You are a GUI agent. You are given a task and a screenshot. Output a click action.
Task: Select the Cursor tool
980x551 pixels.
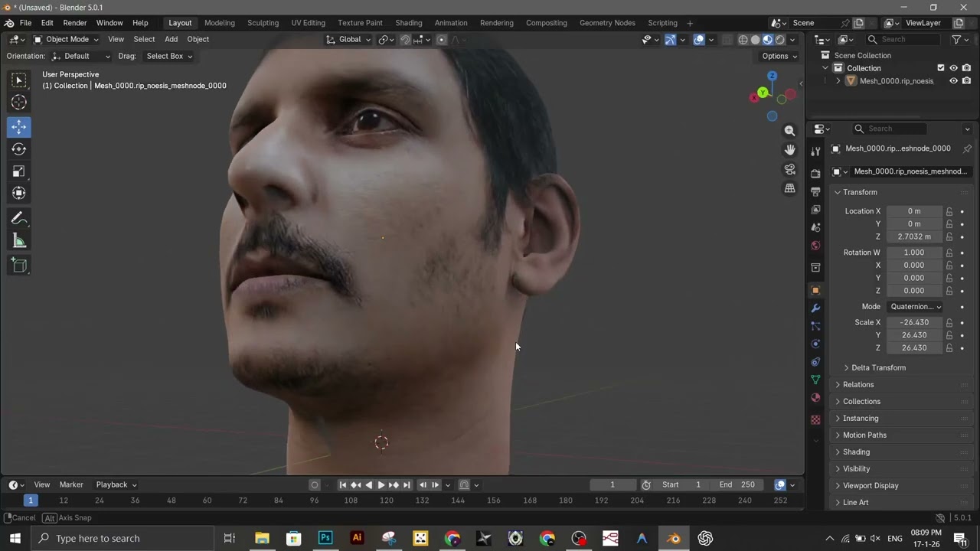point(19,103)
